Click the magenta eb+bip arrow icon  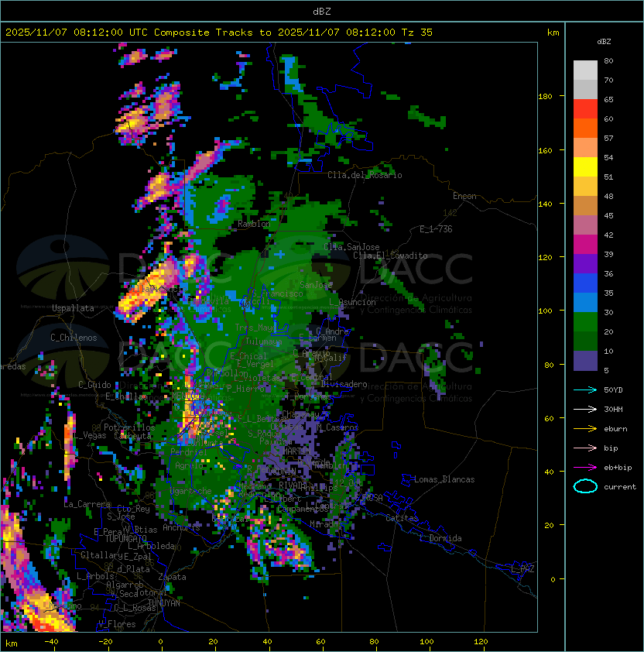(585, 468)
